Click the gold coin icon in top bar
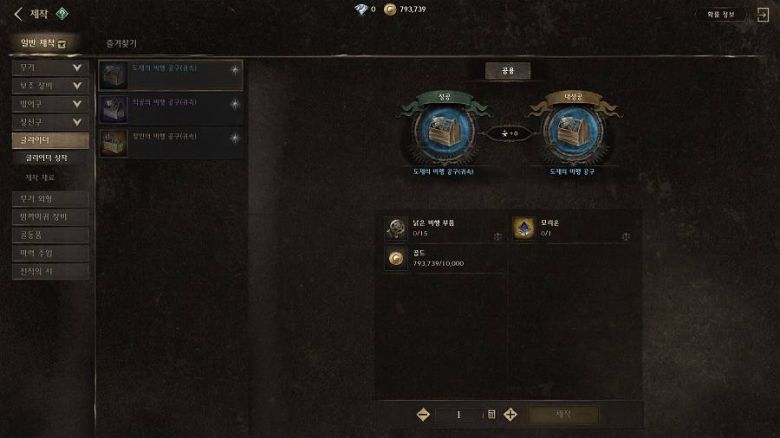The height and width of the screenshot is (438, 780). (390, 9)
